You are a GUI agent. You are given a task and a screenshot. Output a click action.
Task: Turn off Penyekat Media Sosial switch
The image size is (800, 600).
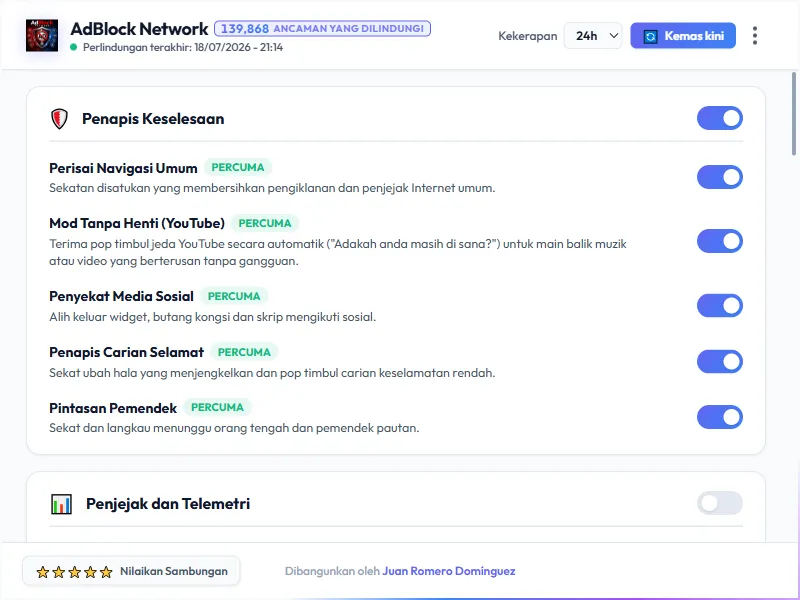tap(719, 306)
